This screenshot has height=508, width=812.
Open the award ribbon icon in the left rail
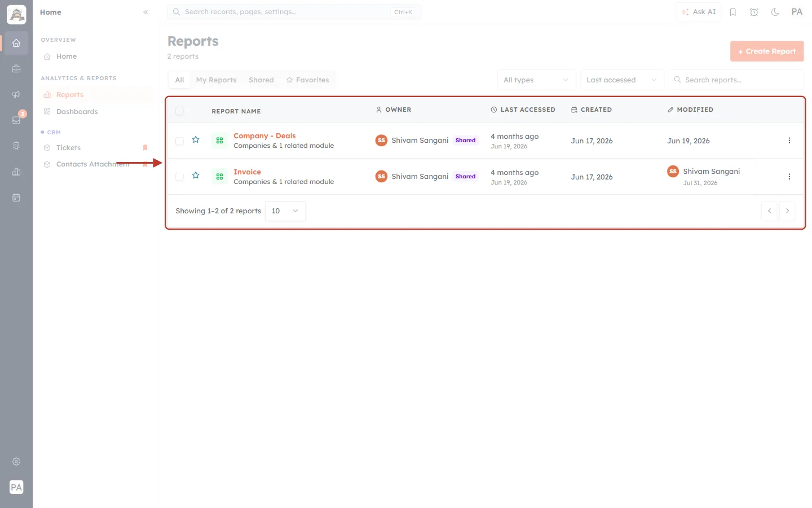pos(16,146)
